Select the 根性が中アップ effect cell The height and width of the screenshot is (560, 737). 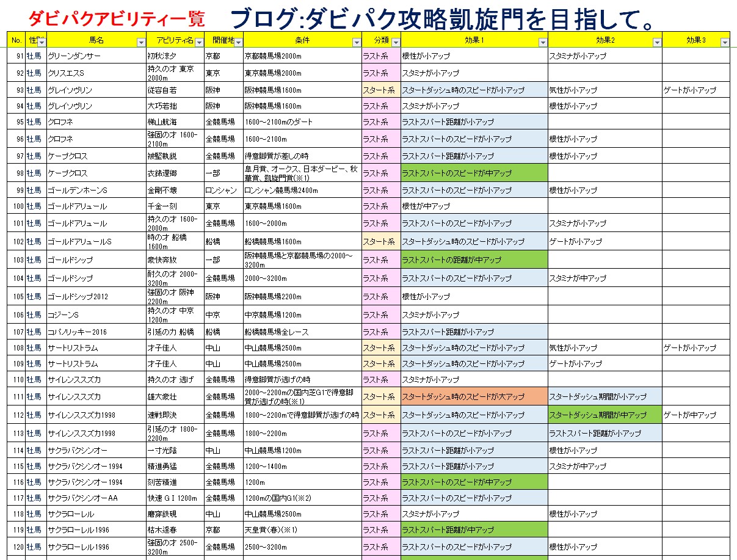(474, 206)
